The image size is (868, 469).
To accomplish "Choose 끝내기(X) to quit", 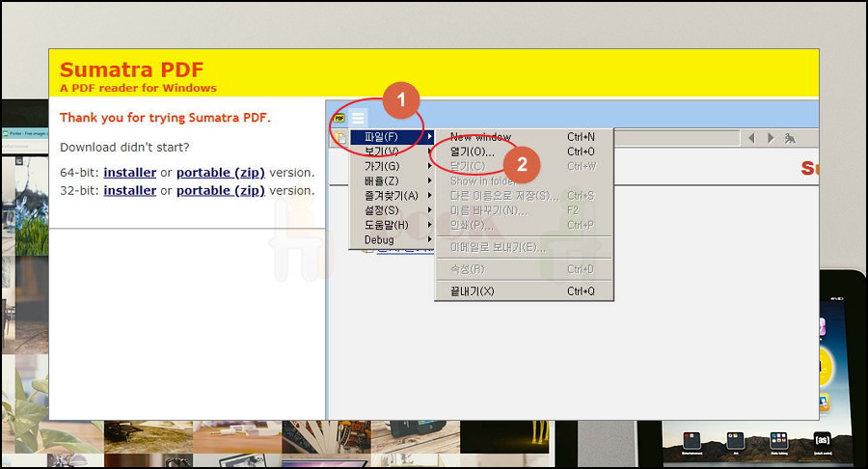I will (x=524, y=291).
